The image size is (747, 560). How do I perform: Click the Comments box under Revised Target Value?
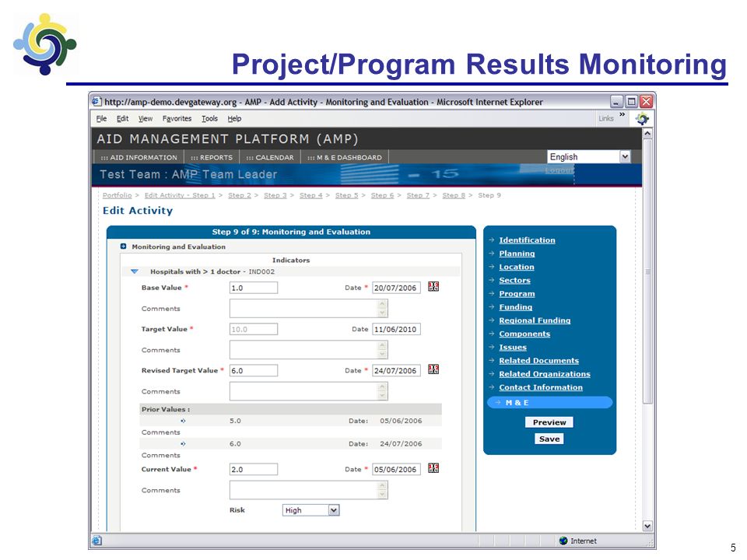tap(309, 391)
